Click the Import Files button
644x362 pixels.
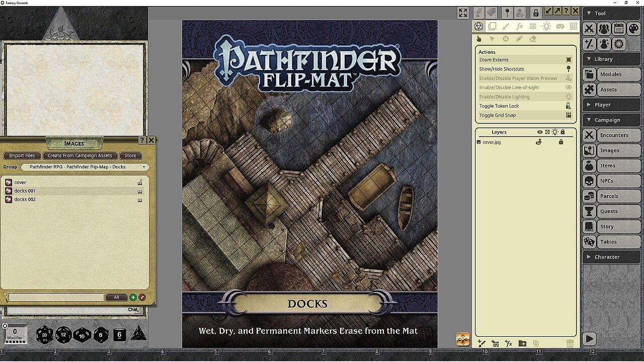pos(22,156)
